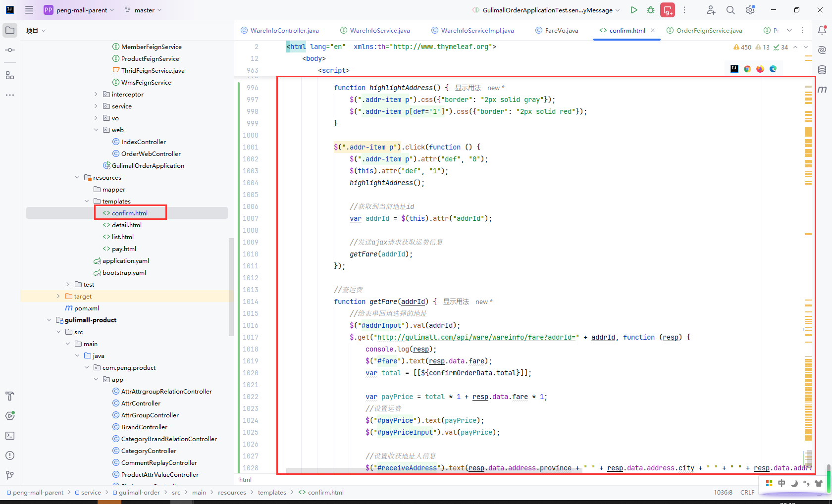Collapse the templates folder
This screenshot has height=504, width=832.
point(87,201)
